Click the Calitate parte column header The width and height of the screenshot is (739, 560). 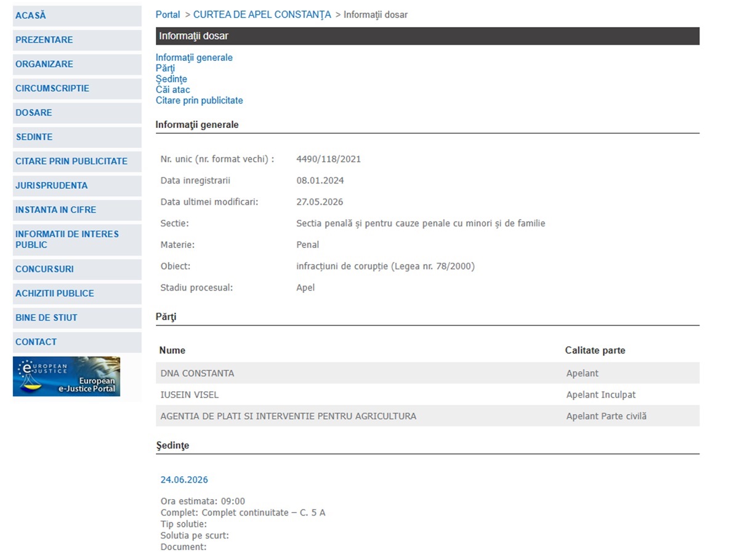click(595, 351)
